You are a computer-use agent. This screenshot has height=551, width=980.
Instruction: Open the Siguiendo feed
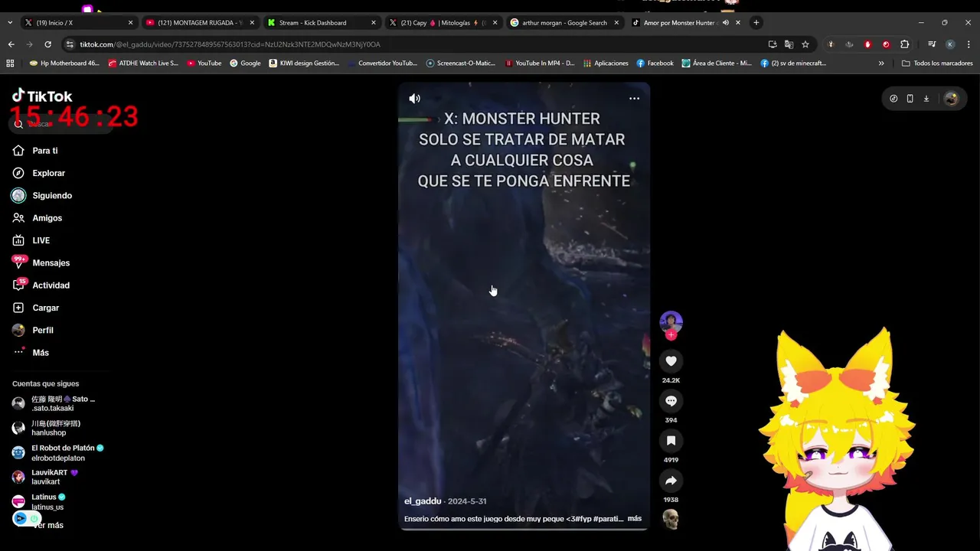[52, 196]
